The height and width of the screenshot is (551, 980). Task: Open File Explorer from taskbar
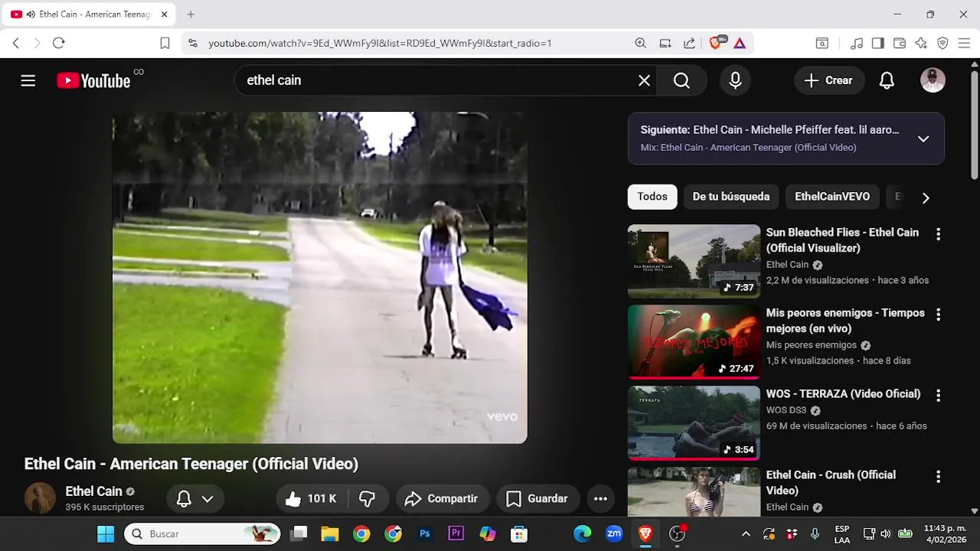click(329, 534)
